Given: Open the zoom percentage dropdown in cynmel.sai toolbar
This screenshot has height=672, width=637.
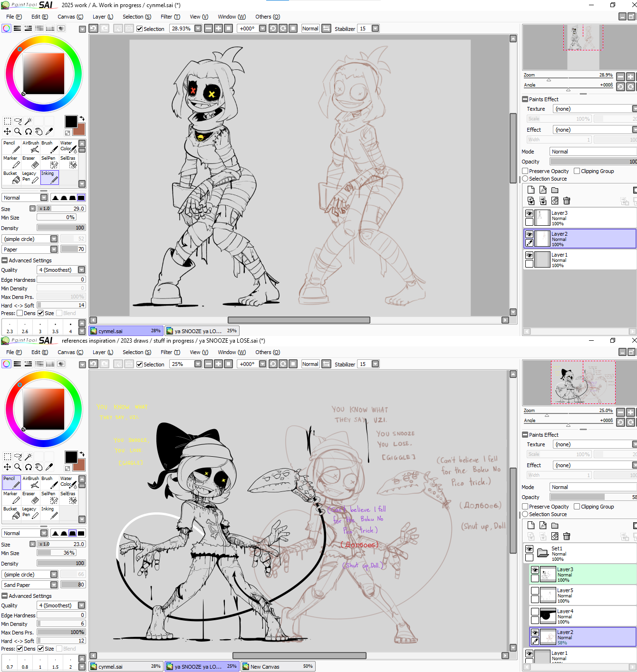Looking at the screenshot, I should 198,29.
